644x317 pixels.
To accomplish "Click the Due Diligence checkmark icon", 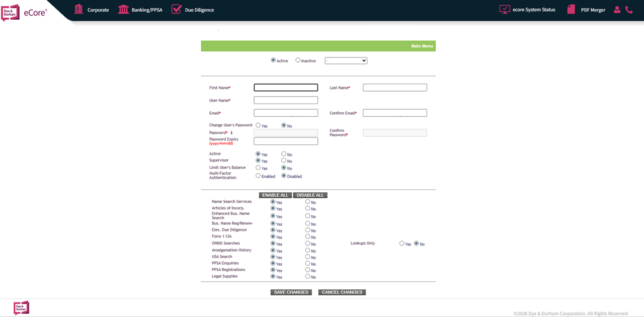I will [x=176, y=9].
